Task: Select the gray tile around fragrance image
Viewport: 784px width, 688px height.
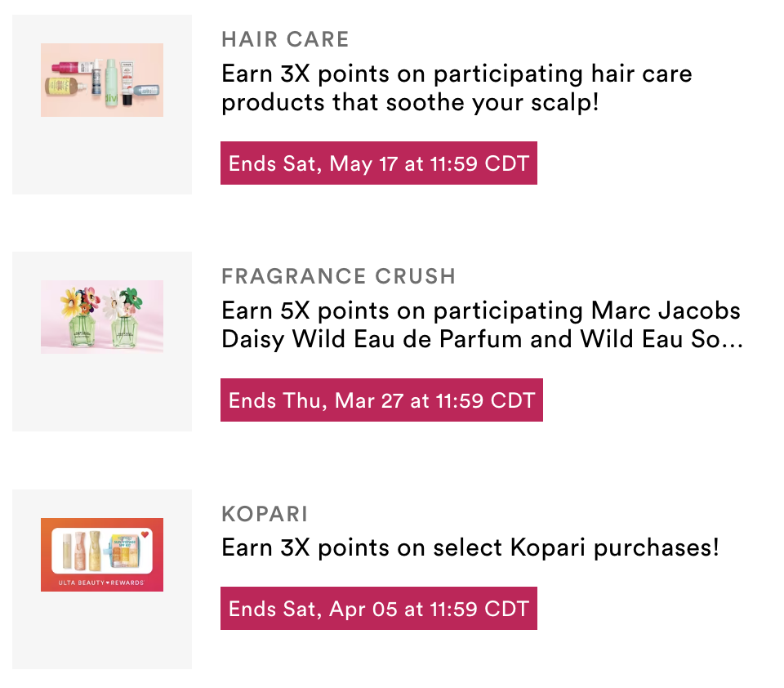Action: 102,342
